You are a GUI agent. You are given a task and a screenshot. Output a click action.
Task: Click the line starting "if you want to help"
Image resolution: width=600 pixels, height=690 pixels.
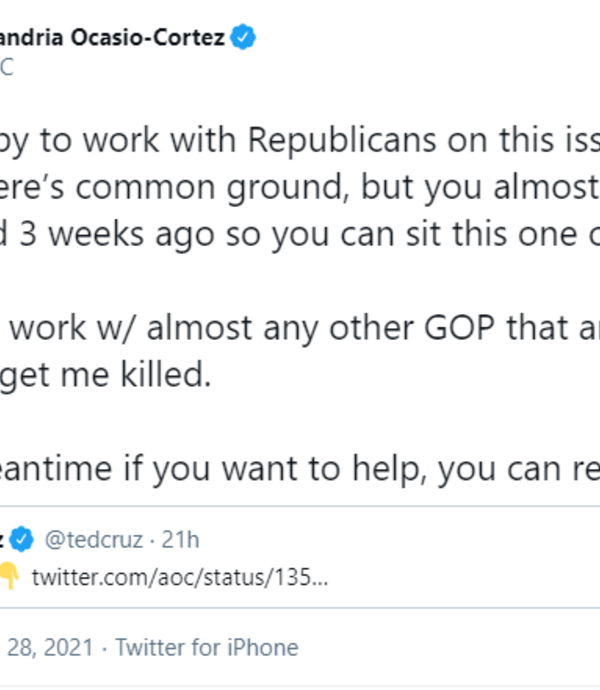pos(300,467)
